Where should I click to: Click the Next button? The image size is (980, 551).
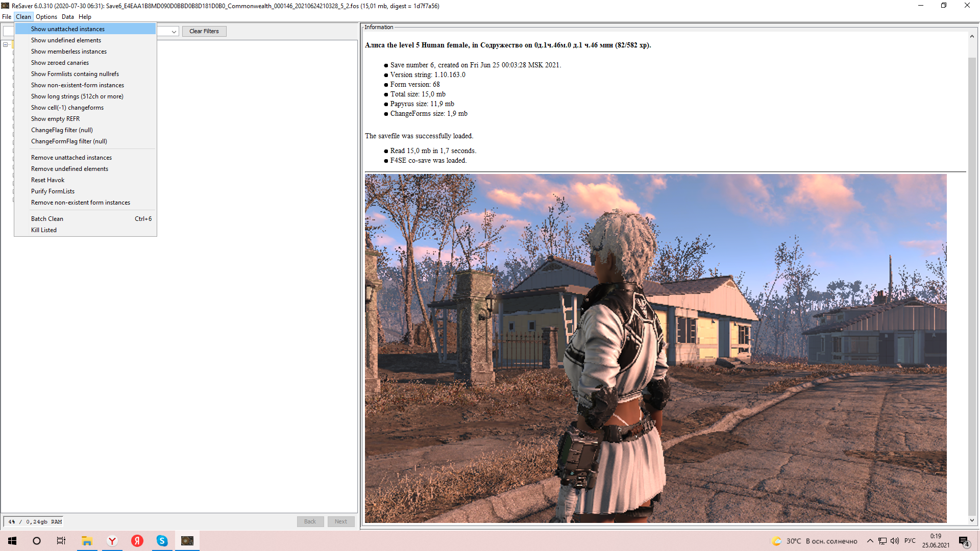coord(341,521)
